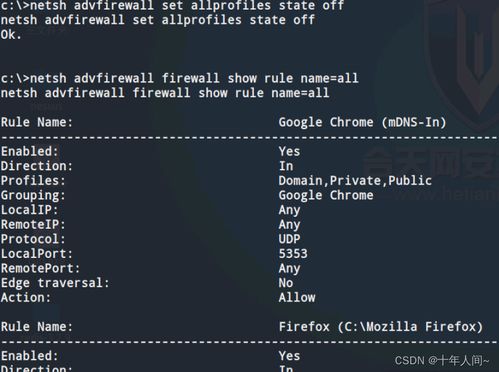Screen dimensions: 499x372
Task: Click the 'Domain,Private,Public' profiles value
Action: tap(355, 181)
